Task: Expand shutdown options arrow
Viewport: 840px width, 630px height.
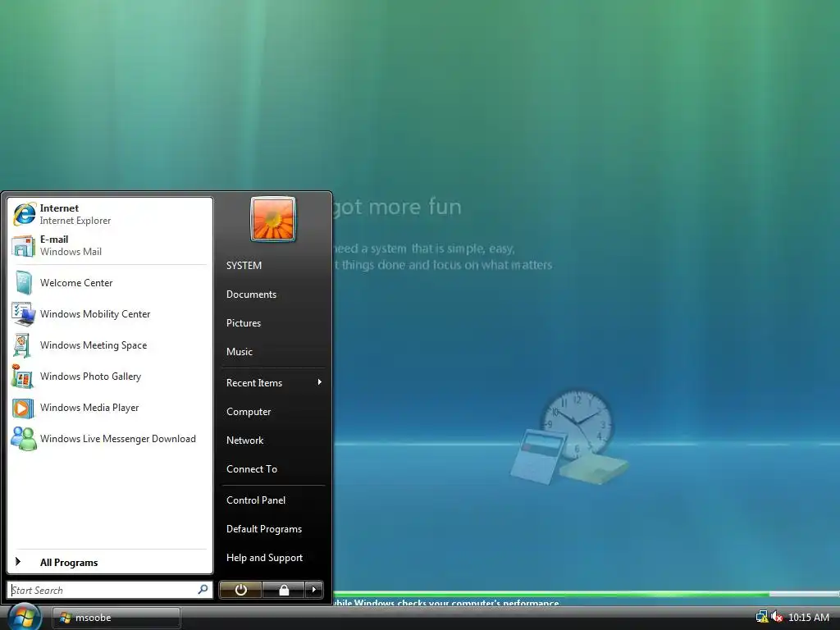Action: pos(314,590)
